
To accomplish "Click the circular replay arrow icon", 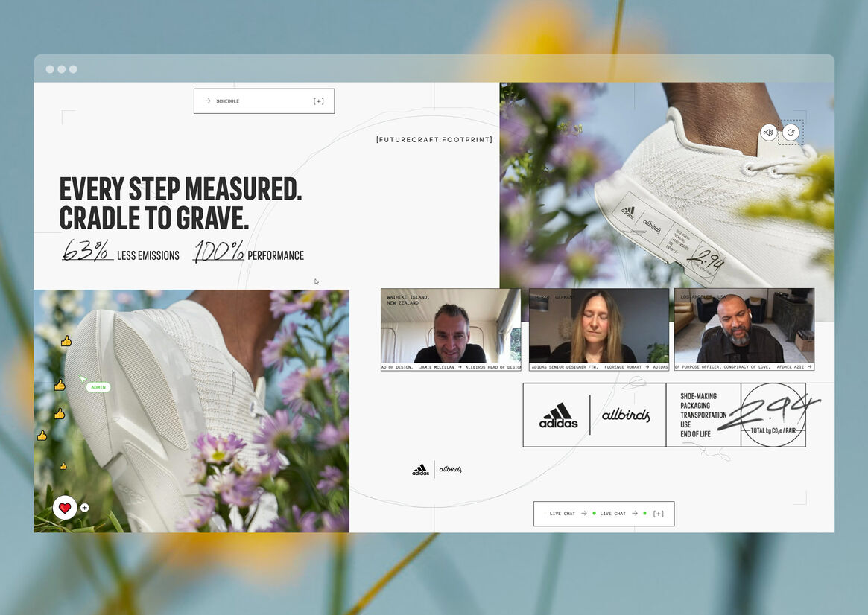I will (x=791, y=133).
